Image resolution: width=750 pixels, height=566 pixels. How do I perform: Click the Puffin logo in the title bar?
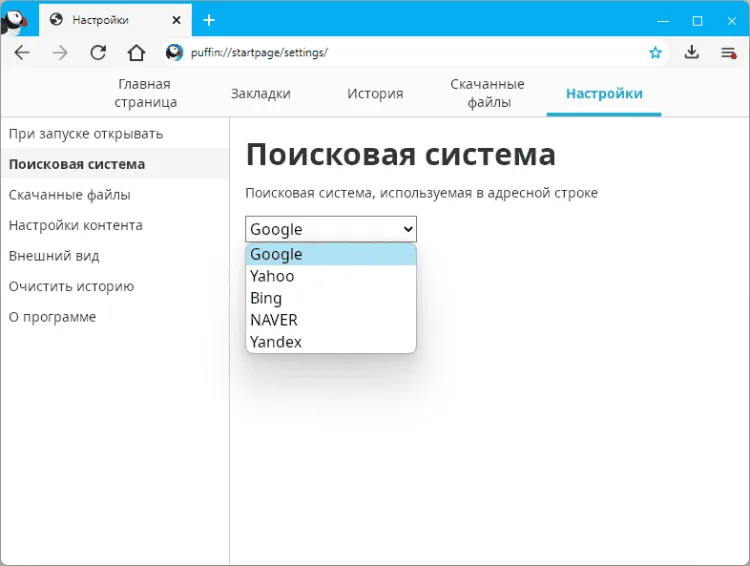pos(15,21)
